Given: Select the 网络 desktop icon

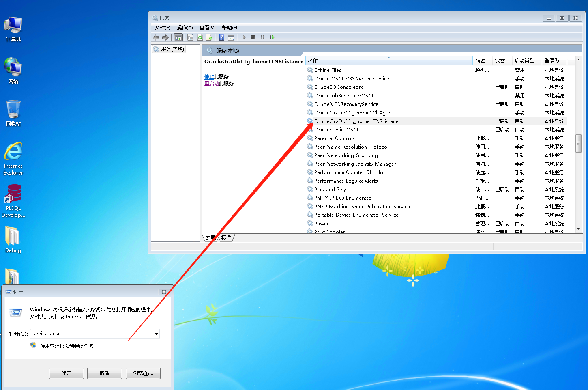Looking at the screenshot, I should [13, 71].
